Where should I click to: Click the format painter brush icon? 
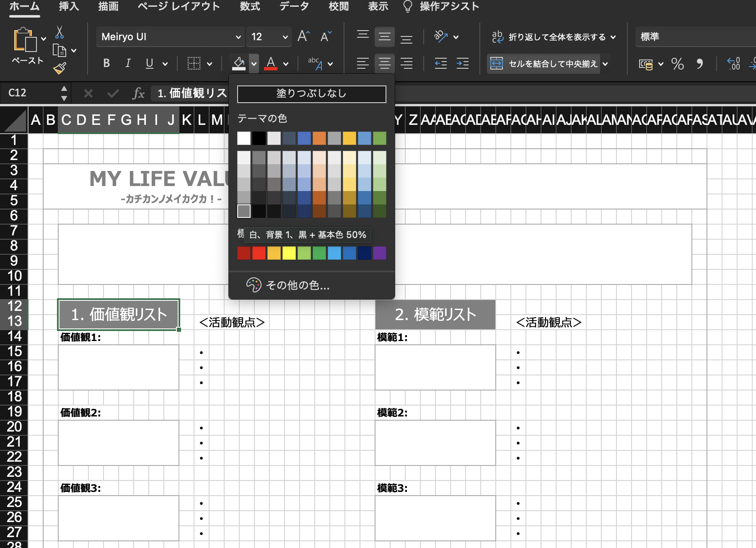tap(60, 68)
